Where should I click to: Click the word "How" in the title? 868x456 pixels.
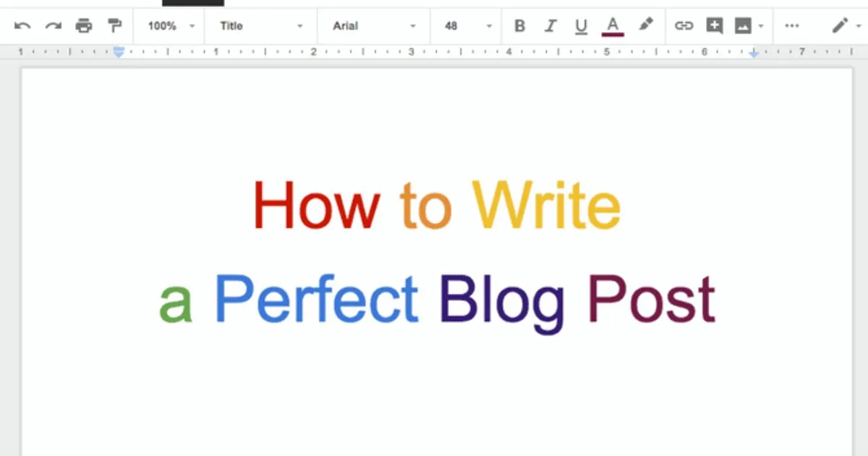315,205
